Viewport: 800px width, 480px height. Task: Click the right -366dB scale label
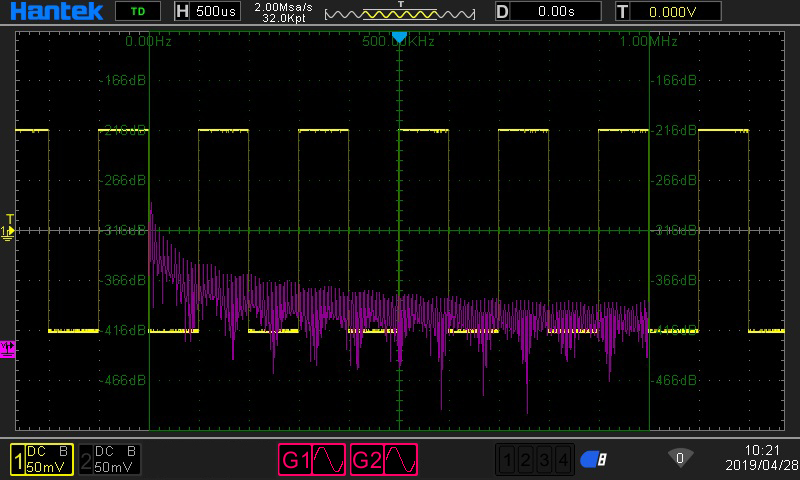674,281
